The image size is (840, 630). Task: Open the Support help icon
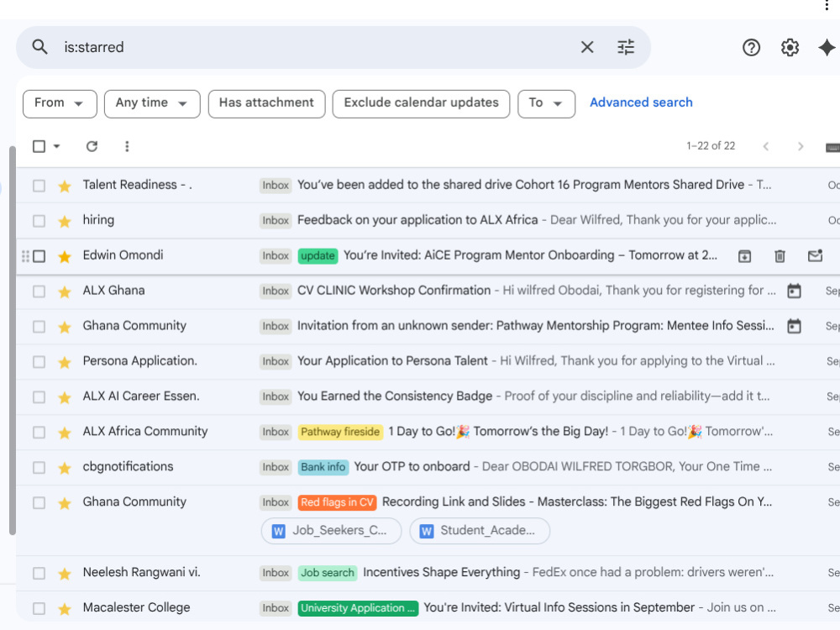click(751, 48)
